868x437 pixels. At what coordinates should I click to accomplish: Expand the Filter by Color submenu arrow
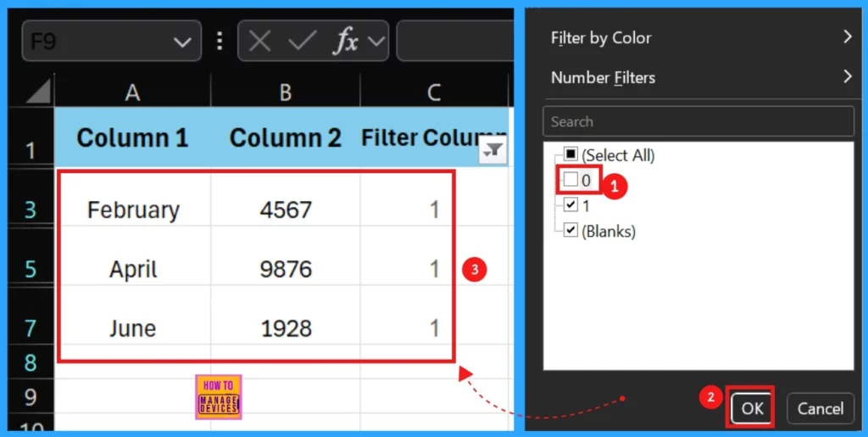pyautogui.click(x=847, y=37)
